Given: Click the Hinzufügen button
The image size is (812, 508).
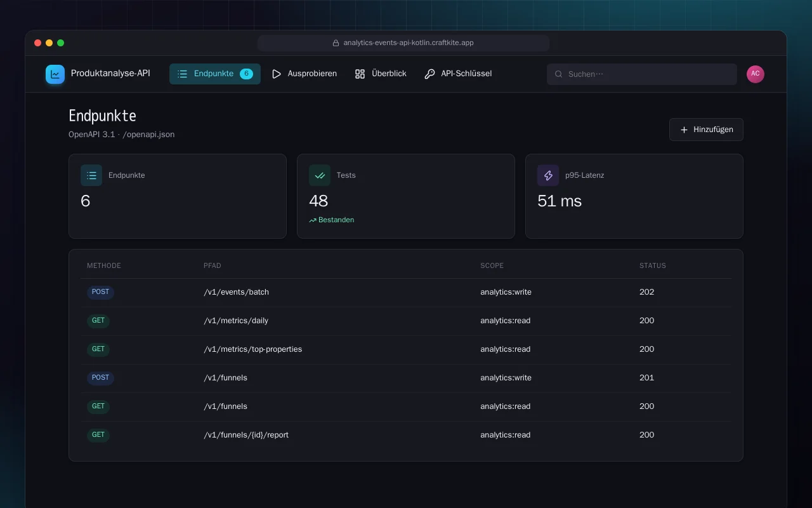Looking at the screenshot, I should 706,130.
